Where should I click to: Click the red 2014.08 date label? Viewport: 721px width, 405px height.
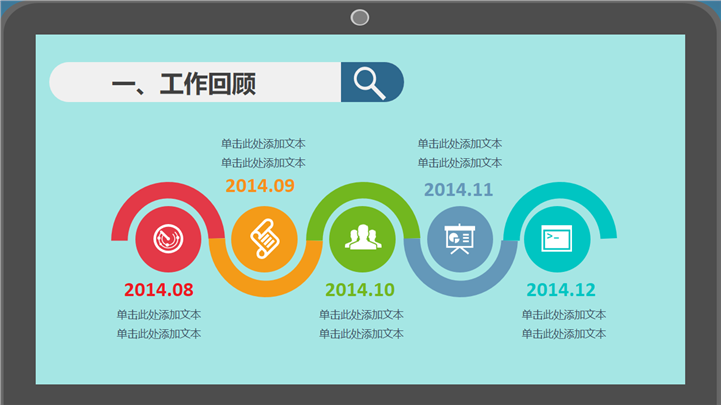coord(158,290)
